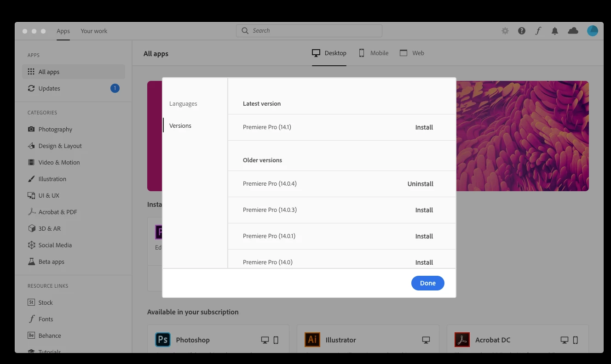The width and height of the screenshot is (611, 364).
Task: Open the Languages section in dialog
Action: 183,103
